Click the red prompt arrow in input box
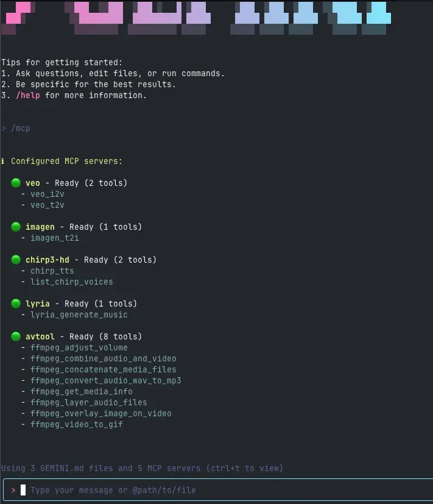 (x=13, y=490)
